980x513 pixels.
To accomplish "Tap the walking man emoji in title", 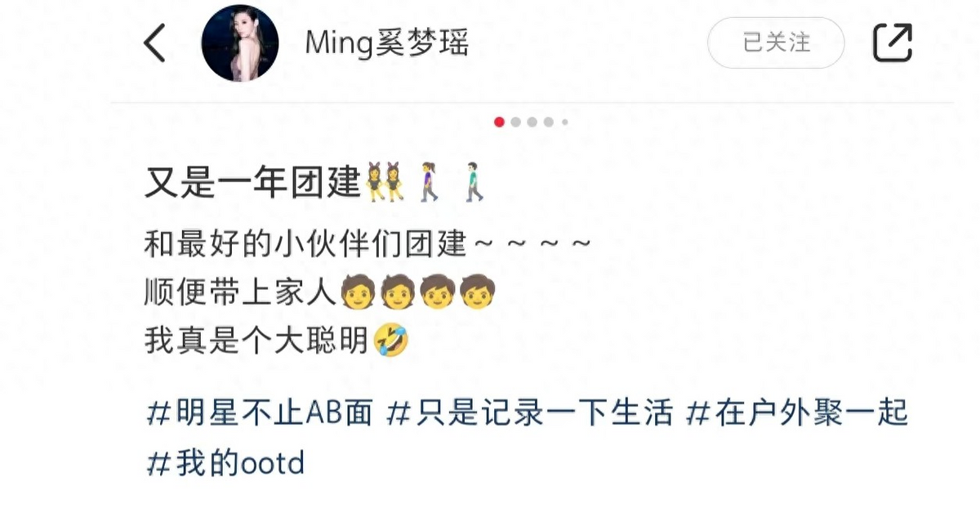I will [473, 181].
